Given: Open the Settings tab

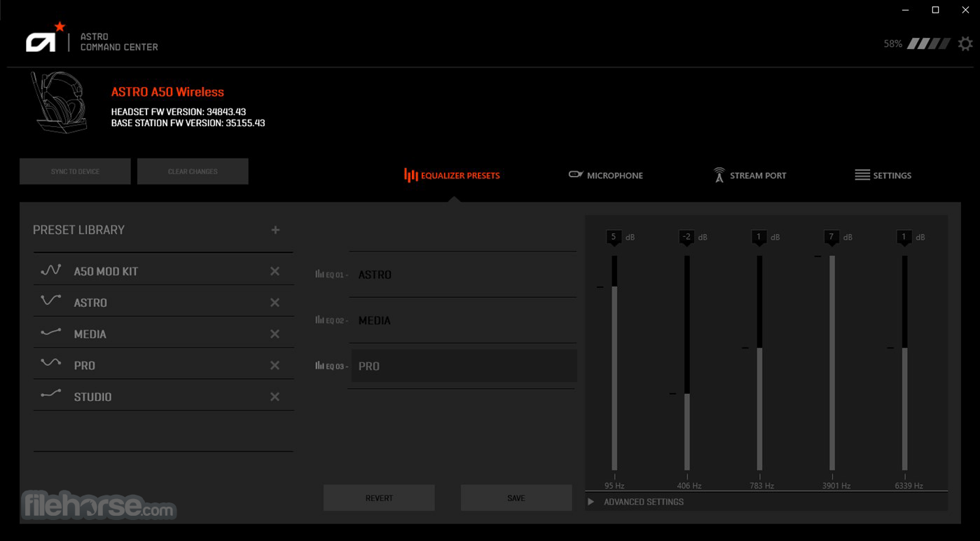Looking at the screenshot, I should point(883,175).
